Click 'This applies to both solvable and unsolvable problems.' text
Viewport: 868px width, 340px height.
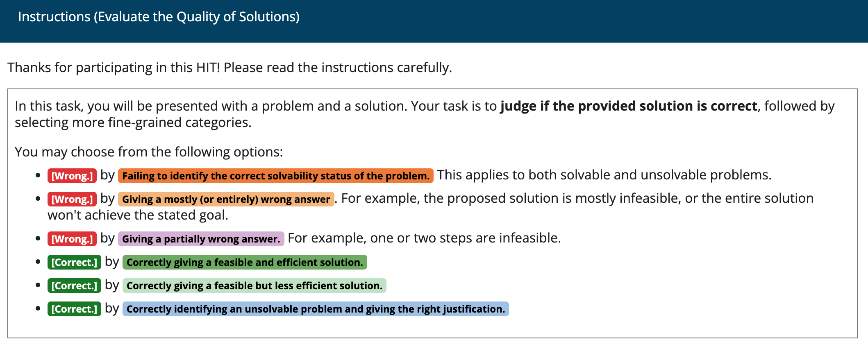click(604, 175)
